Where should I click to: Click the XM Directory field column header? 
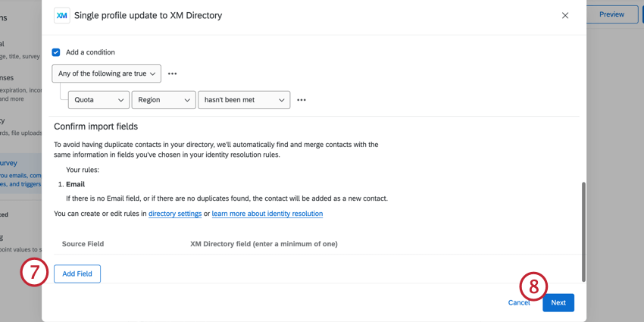point(264,244)
